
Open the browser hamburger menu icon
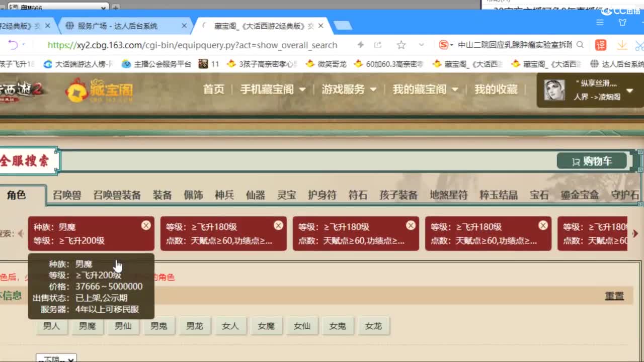point(600,23)
